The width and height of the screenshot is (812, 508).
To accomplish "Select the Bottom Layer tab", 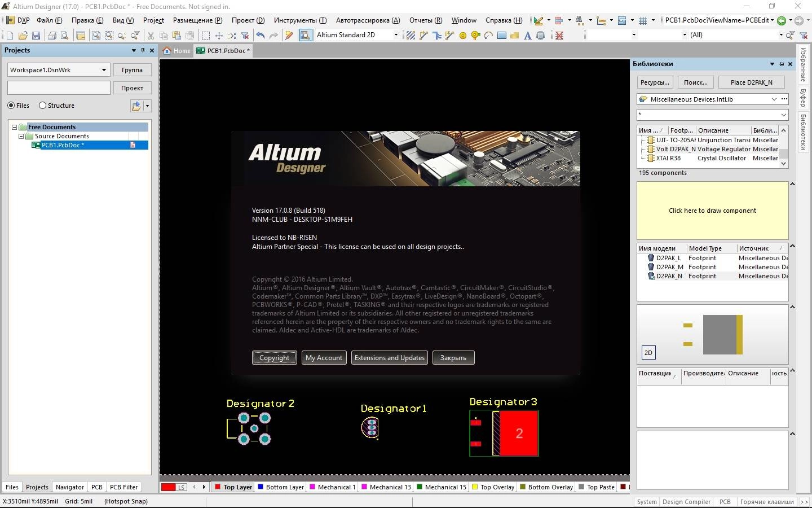I will 281,487.
